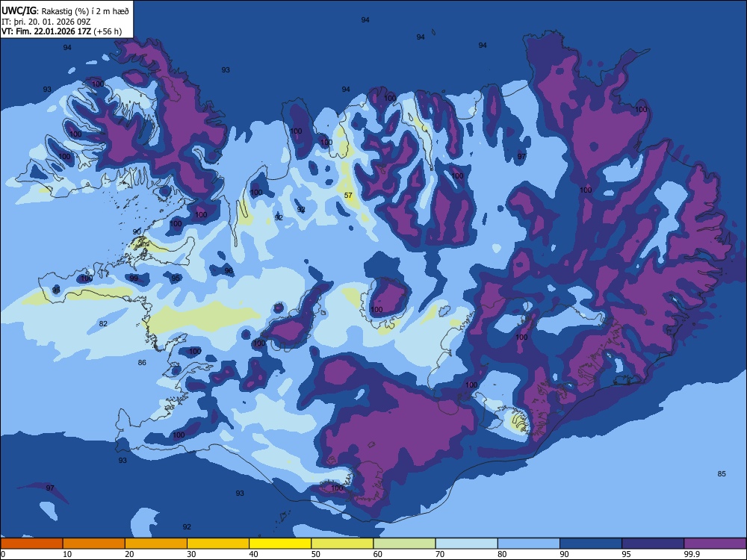The width and height of the screenshot is (747, 560).
Task: Click the bright yellow 40–50 legend swatch
Action: (280, 544)
